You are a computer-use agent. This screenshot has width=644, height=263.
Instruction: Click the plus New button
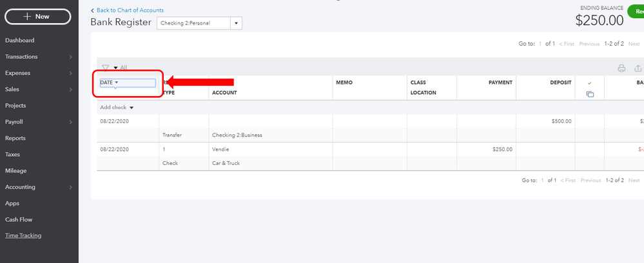(x=38, y=17)
